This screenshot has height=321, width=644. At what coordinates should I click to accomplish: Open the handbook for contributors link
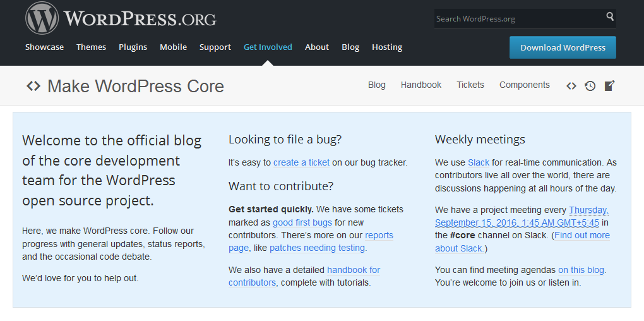(x=304, y=276)
